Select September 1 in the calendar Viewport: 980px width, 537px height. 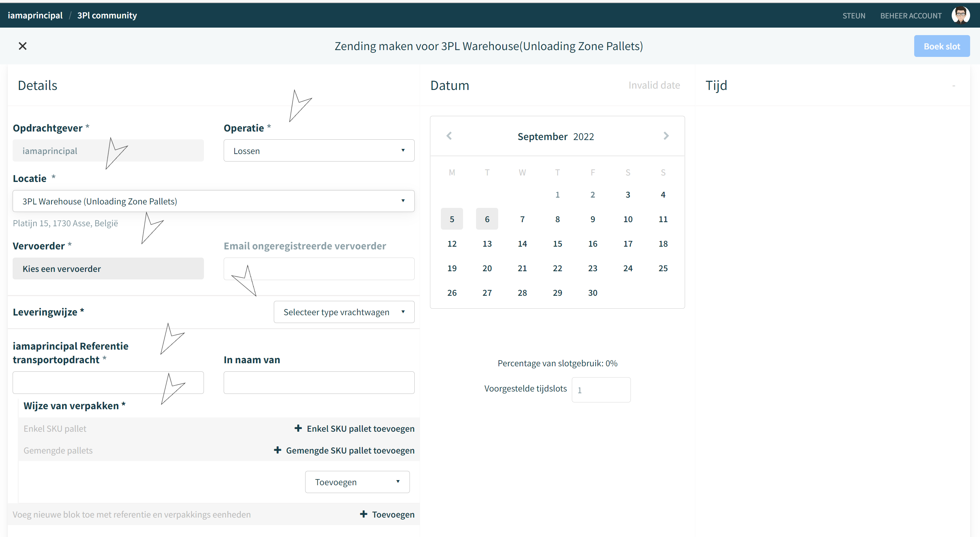557,195
